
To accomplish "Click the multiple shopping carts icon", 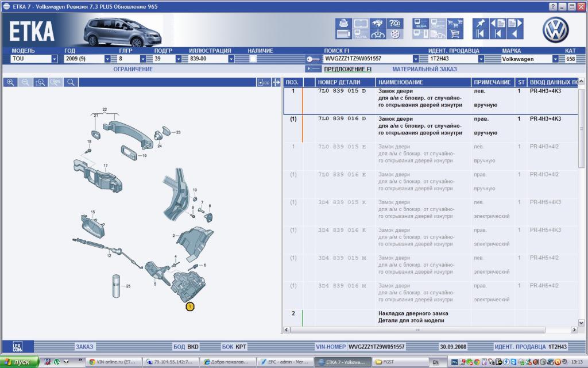I will coord(455,23).
